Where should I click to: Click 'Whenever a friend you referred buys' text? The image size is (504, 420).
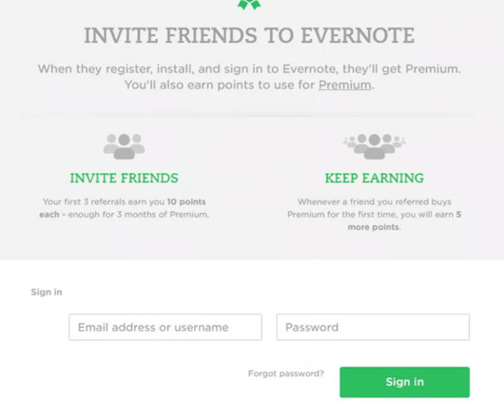coord(375,202)
